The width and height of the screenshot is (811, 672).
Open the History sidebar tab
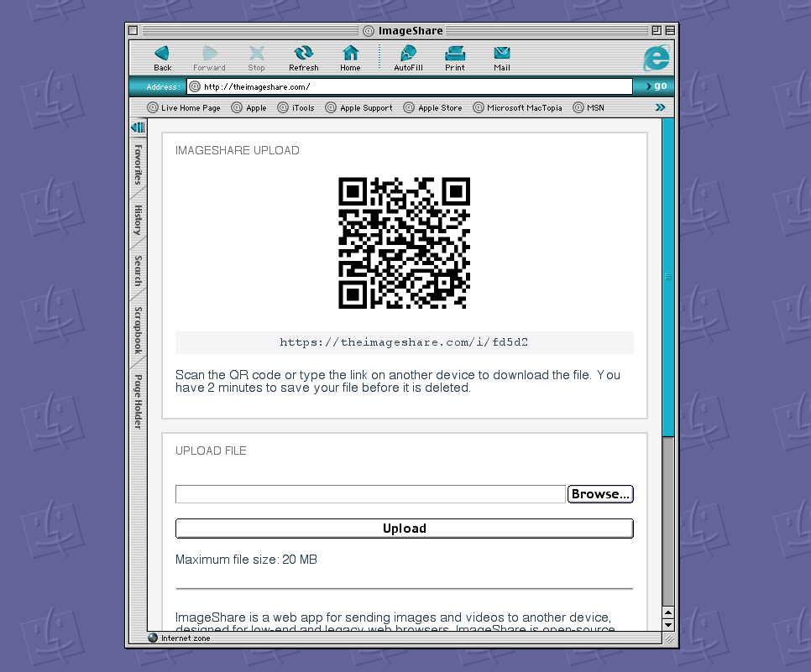pyautogui.click(x=138, y=220)
